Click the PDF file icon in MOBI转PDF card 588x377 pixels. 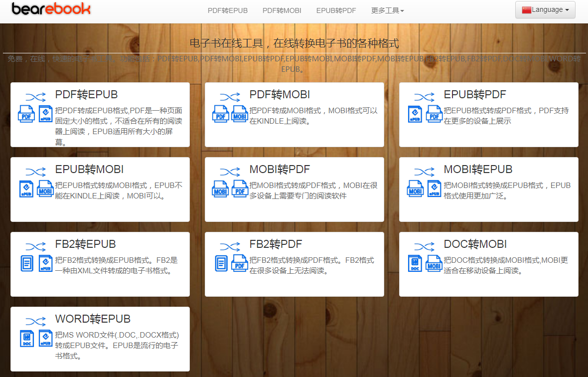tap(240, 188)
